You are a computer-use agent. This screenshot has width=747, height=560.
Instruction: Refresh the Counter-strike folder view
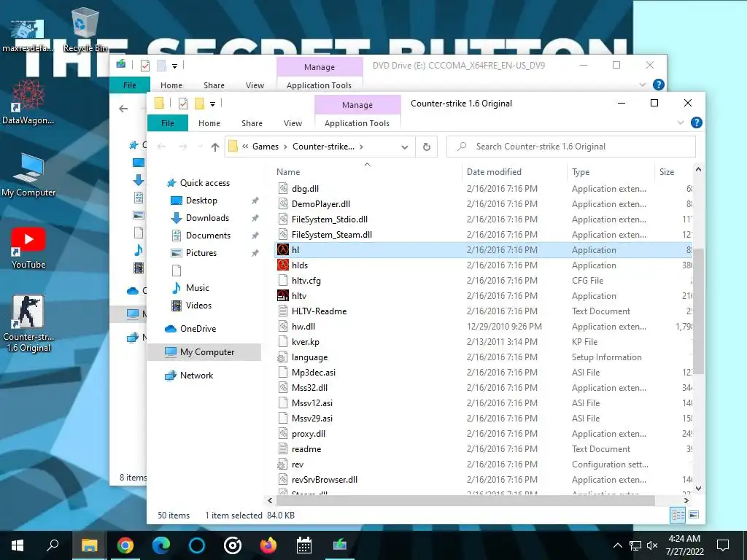click(x=426, y=147)
